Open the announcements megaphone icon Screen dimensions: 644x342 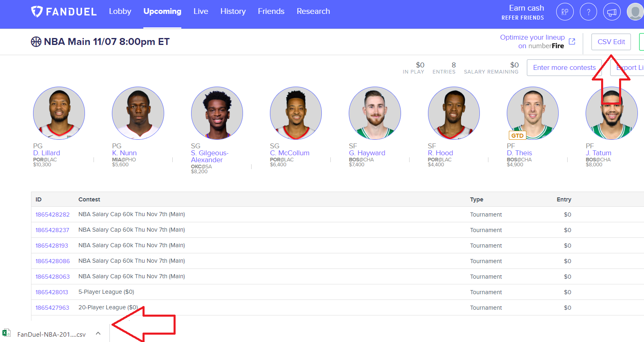click(x=612, y=12)
